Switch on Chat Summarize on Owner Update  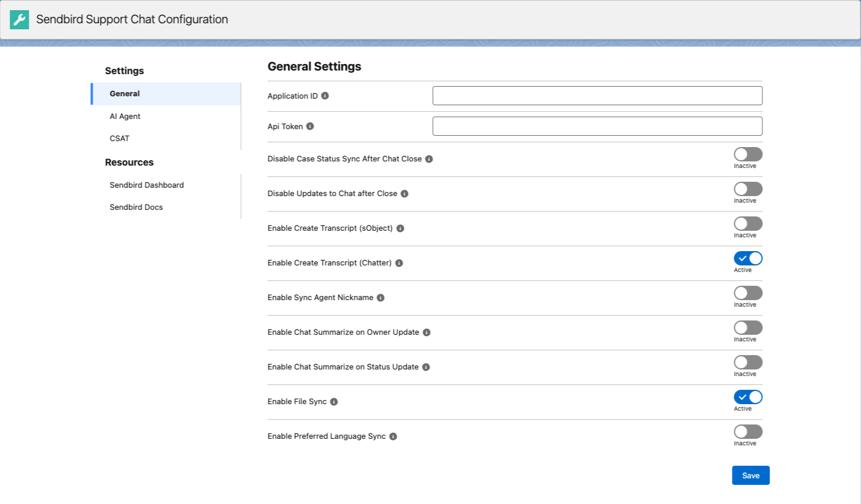point(748,328)
